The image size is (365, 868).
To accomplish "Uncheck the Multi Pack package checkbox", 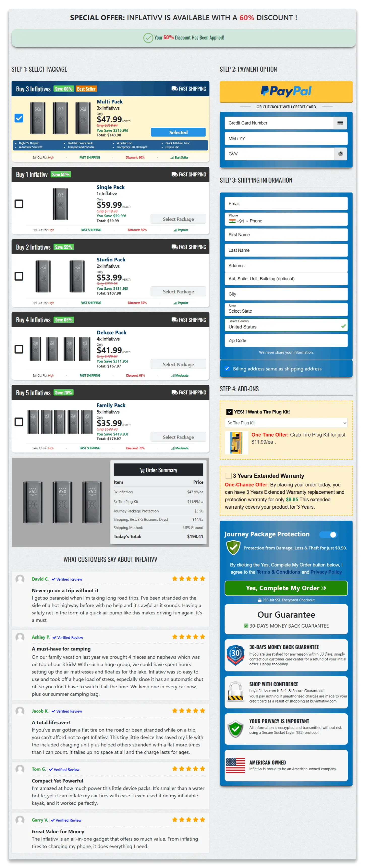I will (x=19, y=118).
